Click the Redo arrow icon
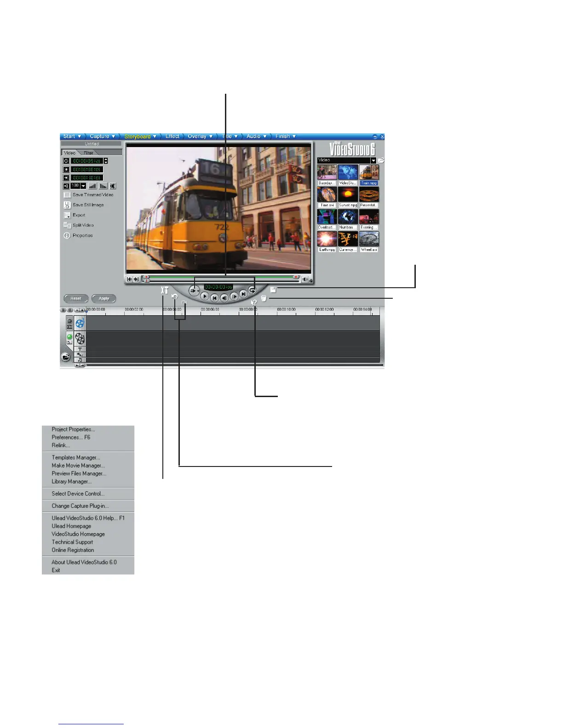 coord(184,303)
